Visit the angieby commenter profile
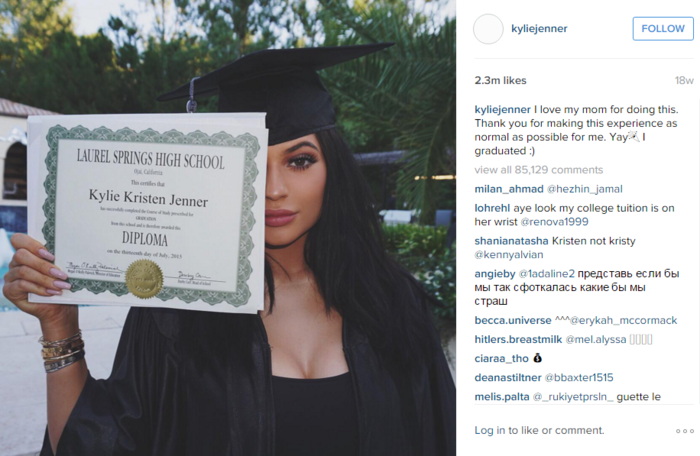The image size is (700, 456). (x=494, y=274)
